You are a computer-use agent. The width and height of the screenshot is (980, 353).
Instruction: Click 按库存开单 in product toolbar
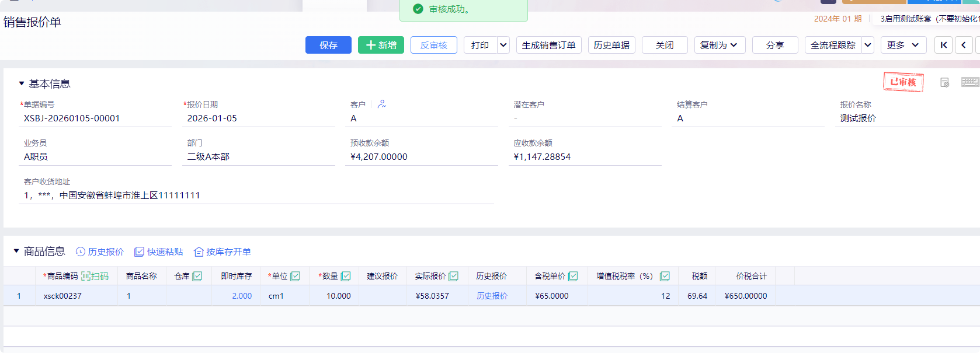223,251
